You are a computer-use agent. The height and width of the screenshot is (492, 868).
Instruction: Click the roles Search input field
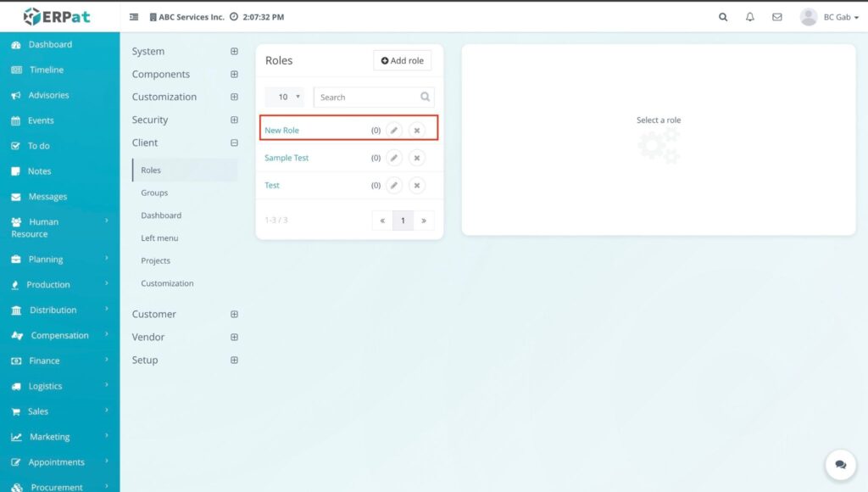point(368,98)
